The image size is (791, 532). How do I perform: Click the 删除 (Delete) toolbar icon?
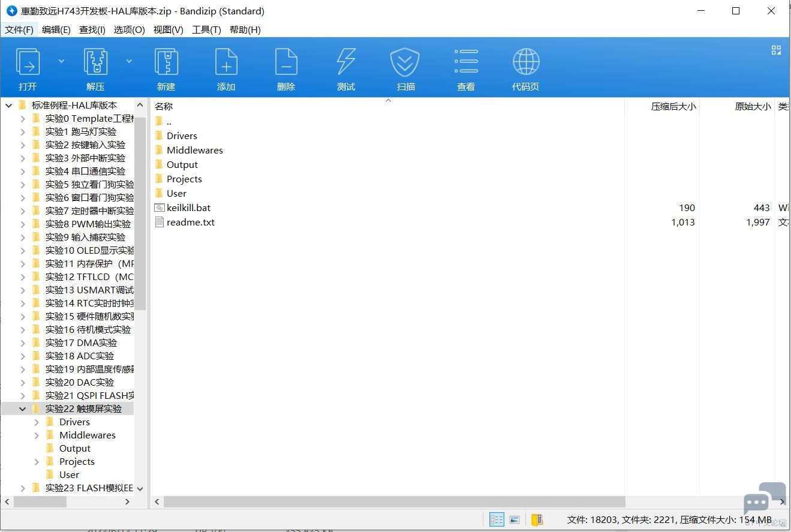click(x=286, y=62)
